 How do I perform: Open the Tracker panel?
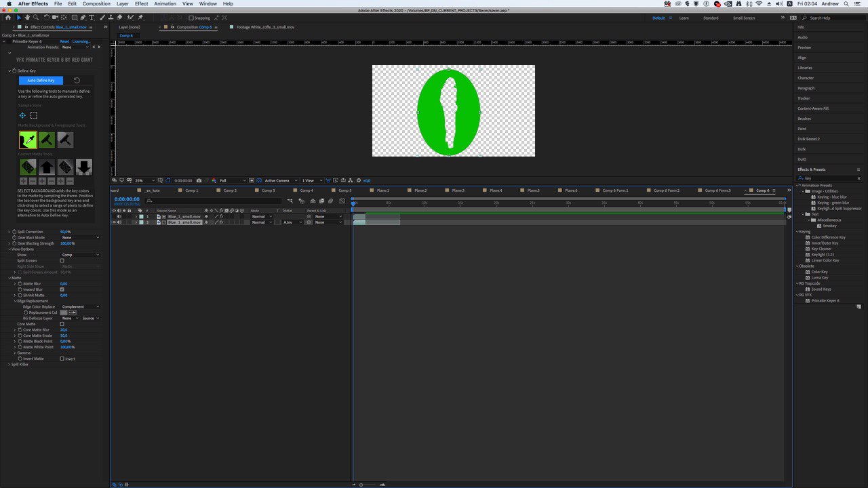coord(804,98)
